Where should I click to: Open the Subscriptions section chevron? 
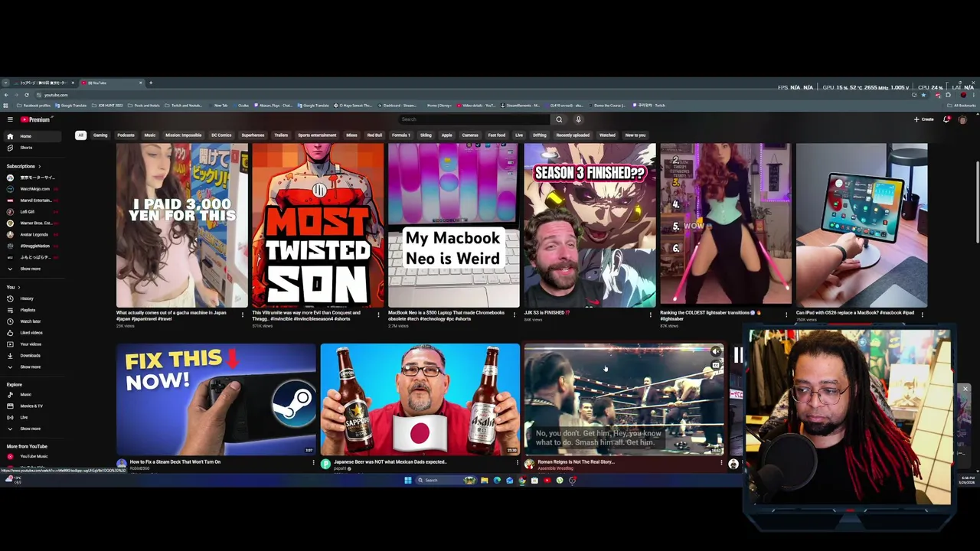(39, 166)
